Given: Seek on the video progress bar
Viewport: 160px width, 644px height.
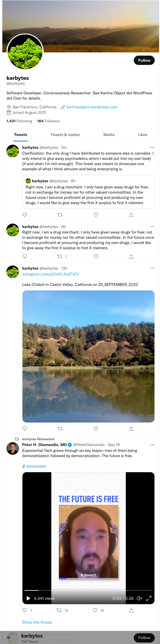Looking at the screenshot, I should [88, 590].
